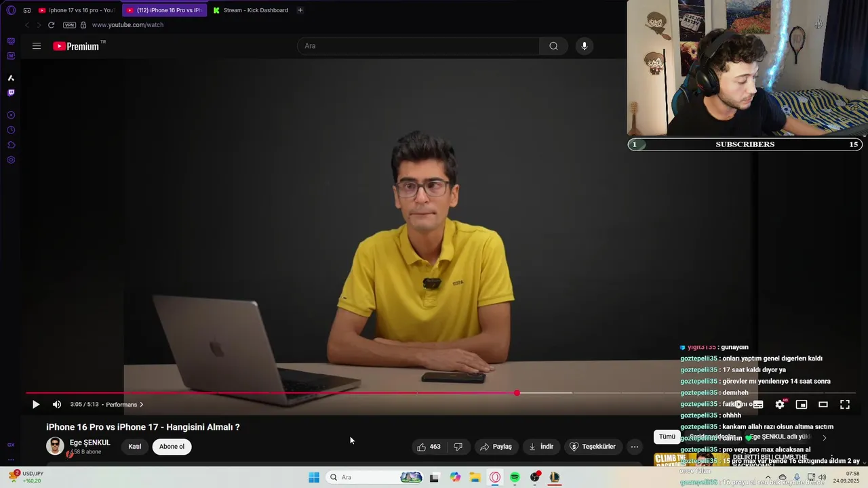Open sidebar Settings gear icon
This screenshot has width=868, height=488.
point(11,160)
